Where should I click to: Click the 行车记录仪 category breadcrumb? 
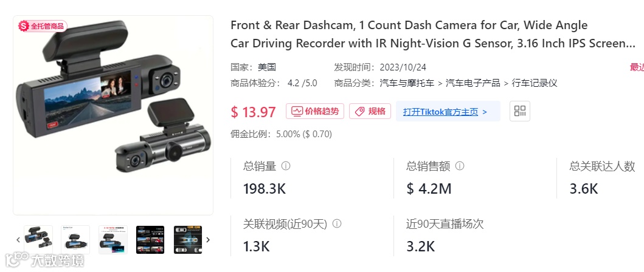click(535, 83)
